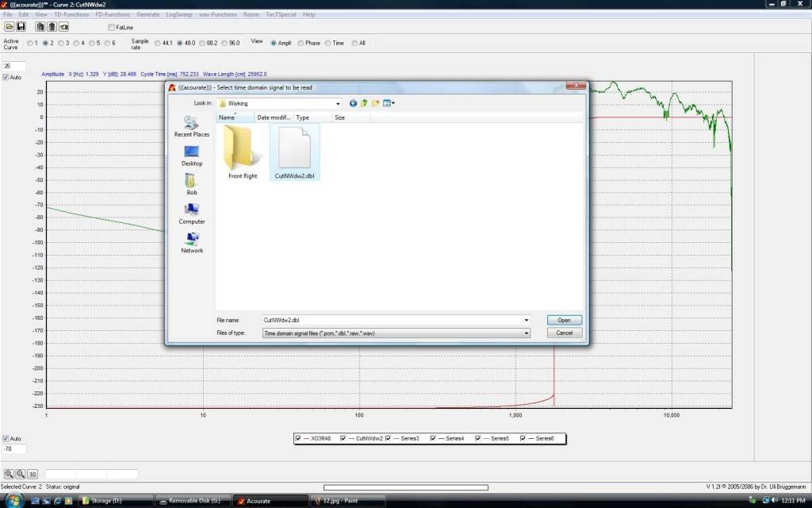The image size is (812, 508).
Task: Open the Generate menu
Action: coord(148,14)
